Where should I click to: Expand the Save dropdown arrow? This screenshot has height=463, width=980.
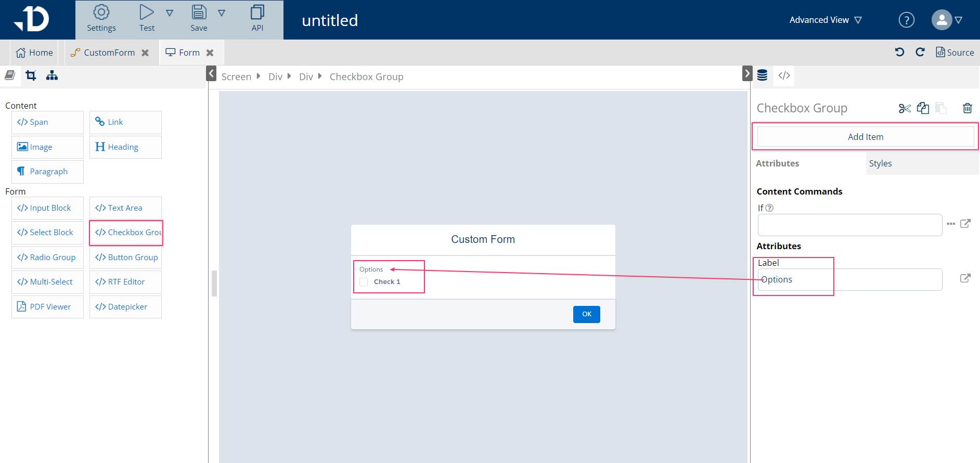point(222,13)
